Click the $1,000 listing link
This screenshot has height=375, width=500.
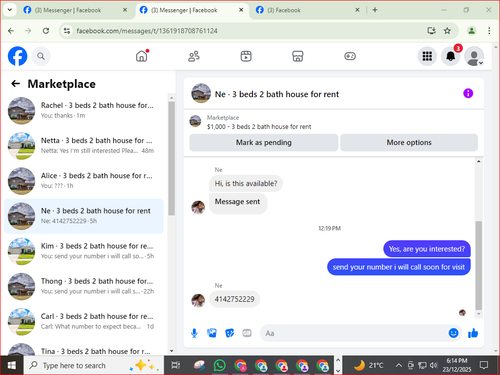(259, 127)
